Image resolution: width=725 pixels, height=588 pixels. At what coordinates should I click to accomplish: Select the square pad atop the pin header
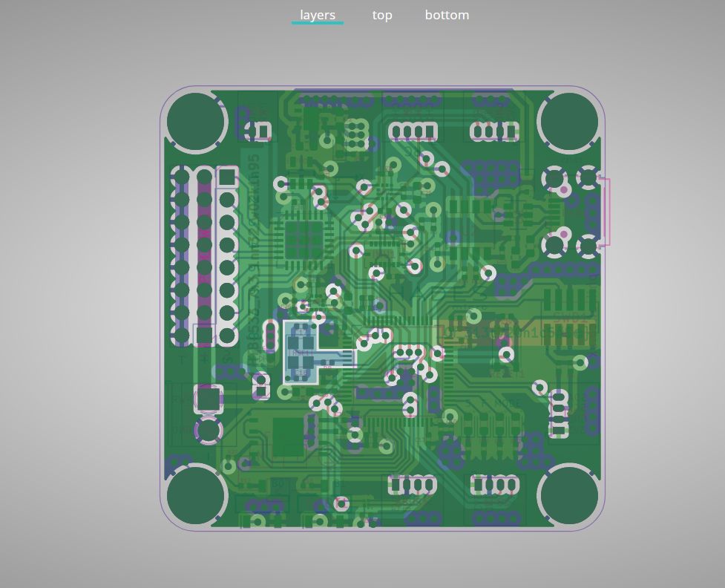pyautogui.click(x=227, y=177)
